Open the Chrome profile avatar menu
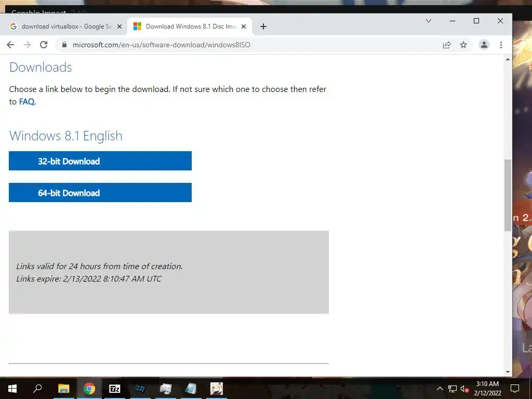This screenshot has width=532, height=399. [484, 45]
